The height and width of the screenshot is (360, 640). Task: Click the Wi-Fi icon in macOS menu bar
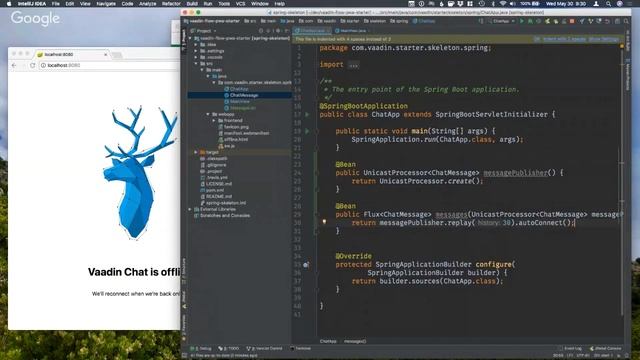[x=503, y=4]
